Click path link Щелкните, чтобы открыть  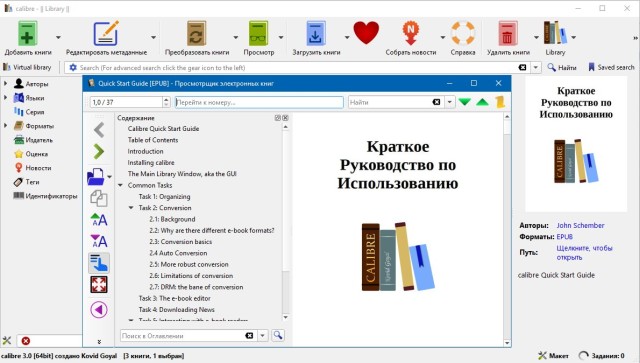(x=584, y=253)
